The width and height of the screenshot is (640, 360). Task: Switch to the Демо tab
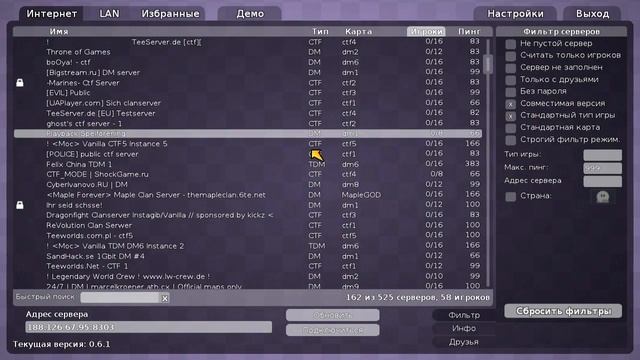(x=250, y=14)
